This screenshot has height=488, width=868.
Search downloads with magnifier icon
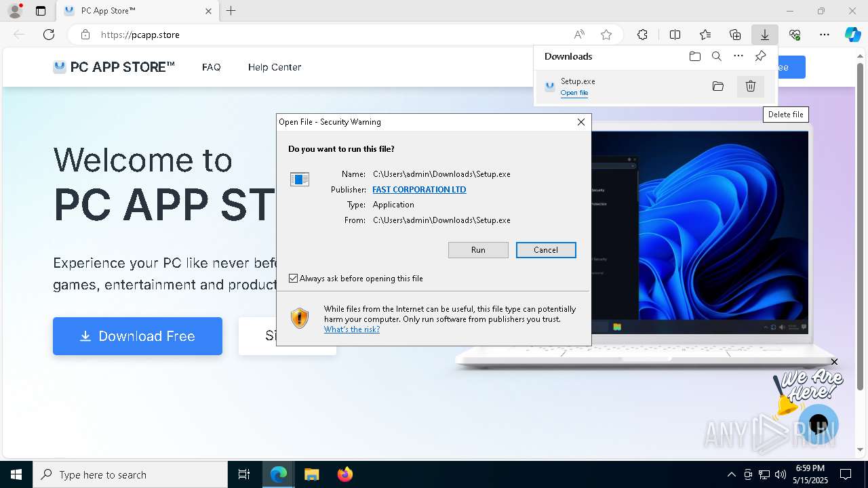point(717,56)
